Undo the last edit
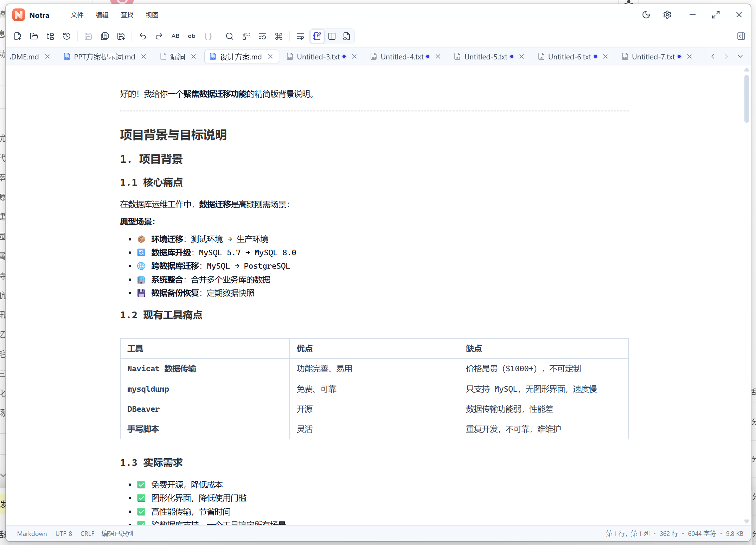The height and width of the screenshot is (545, 756). 142,36
